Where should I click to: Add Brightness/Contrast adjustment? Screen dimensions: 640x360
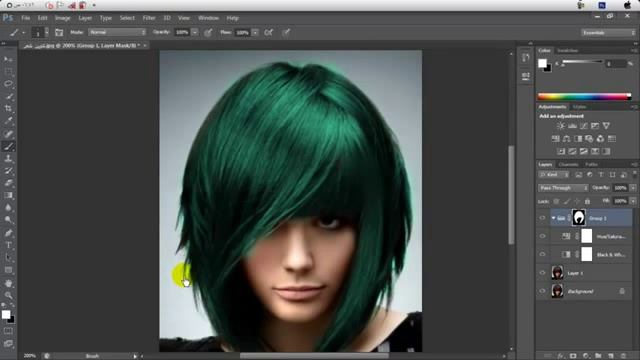(x=561, y=126)
